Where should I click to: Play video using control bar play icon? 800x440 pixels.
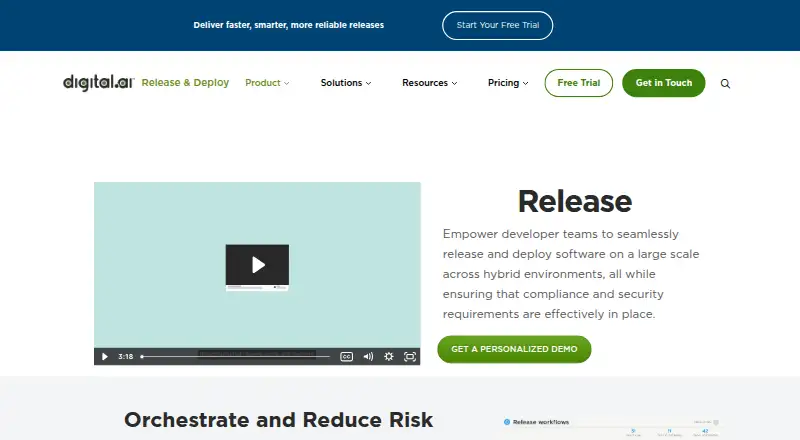click(105, 356)
